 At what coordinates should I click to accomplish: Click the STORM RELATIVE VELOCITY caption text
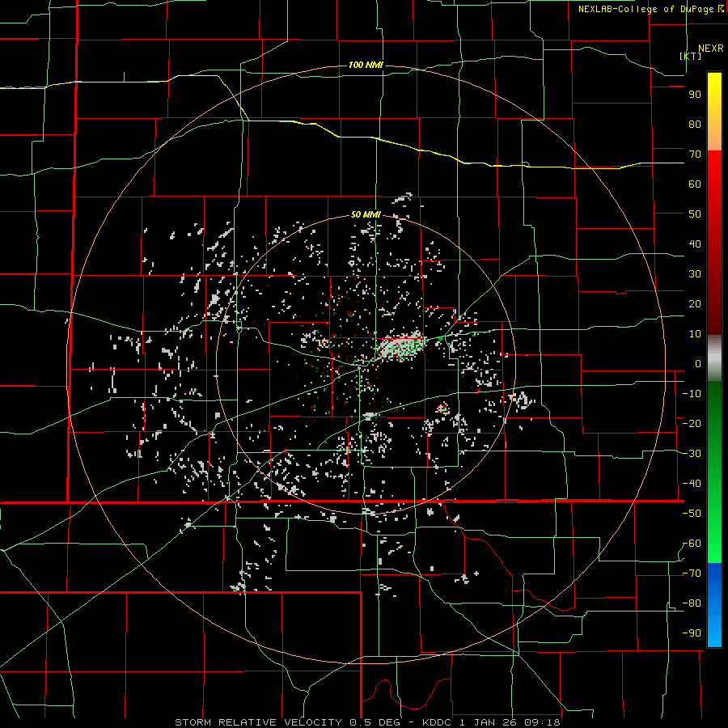pyautogui.click(x=258, y=722)
